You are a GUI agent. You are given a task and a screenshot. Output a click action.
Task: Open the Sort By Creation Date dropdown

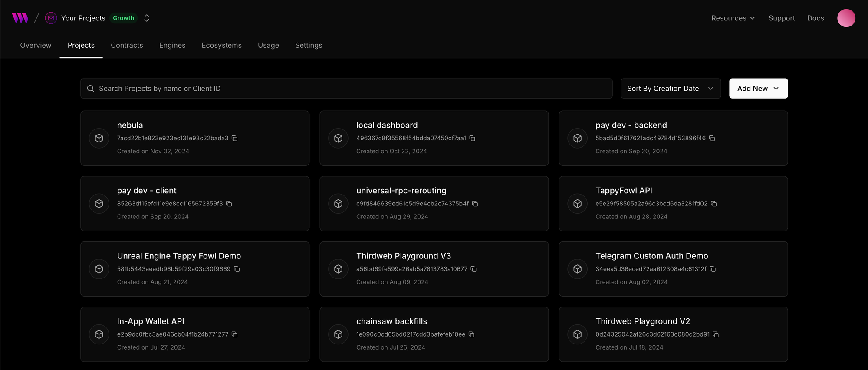click(671, 89)
